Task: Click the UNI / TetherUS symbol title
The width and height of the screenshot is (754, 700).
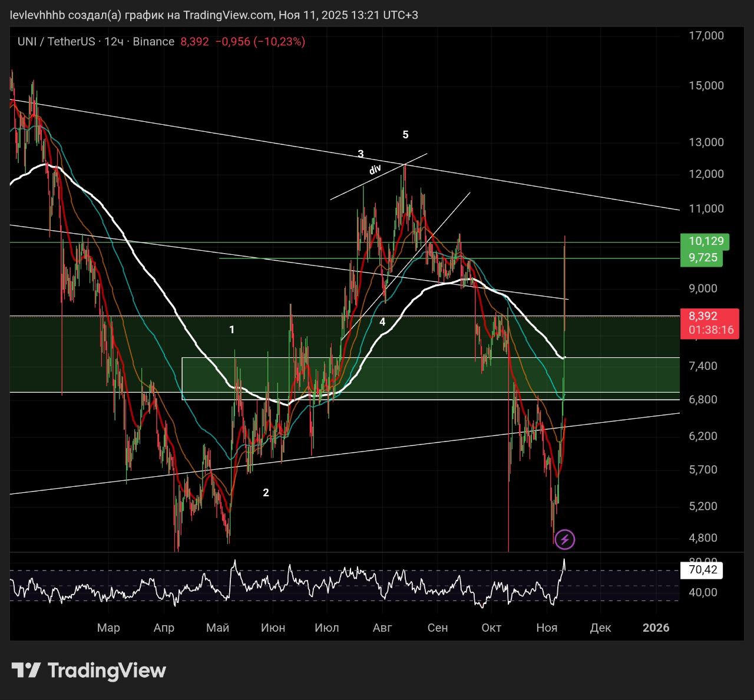Action: (x=56, y=41)
